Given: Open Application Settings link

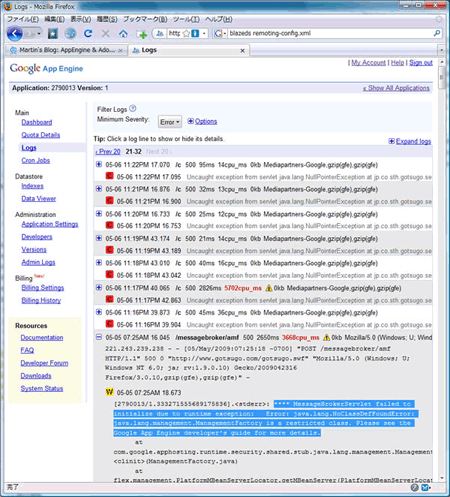Looking at the screenshot, I should [x=50, y=224].
